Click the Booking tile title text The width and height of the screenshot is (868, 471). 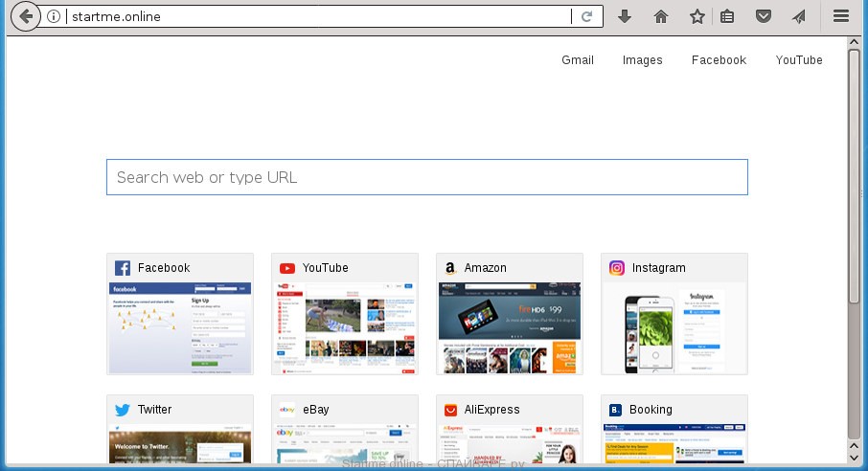pyautogui.click(x=651, y=410)
